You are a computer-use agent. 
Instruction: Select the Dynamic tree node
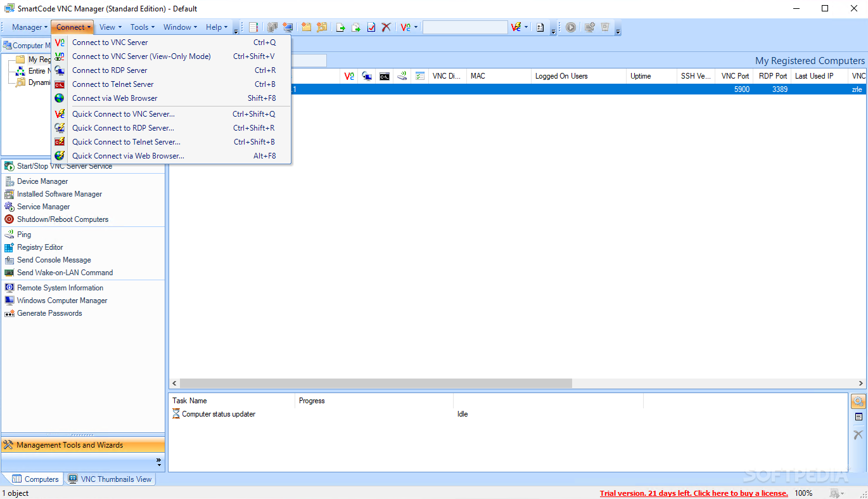[39, 82]
